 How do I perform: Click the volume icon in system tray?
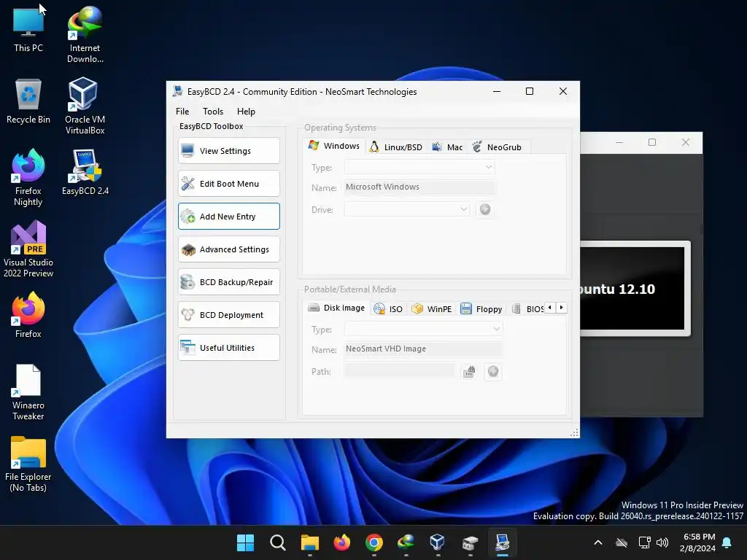coord(662,542)
